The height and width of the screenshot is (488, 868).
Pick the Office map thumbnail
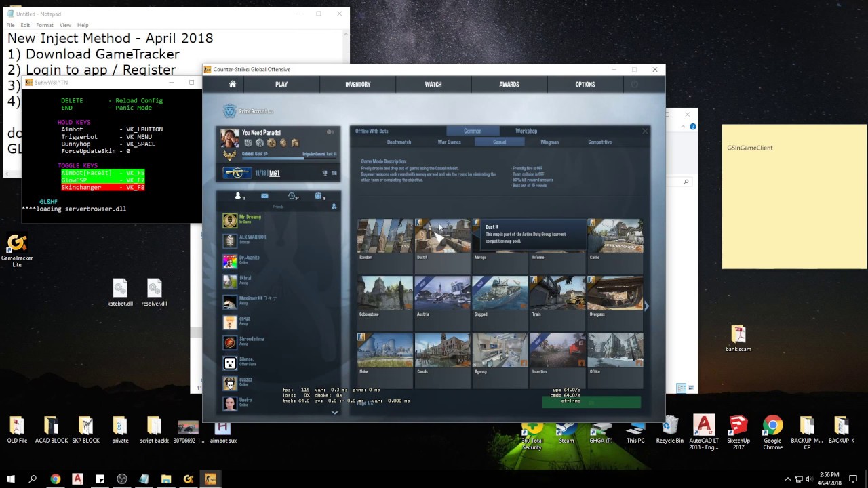(615, 350)
